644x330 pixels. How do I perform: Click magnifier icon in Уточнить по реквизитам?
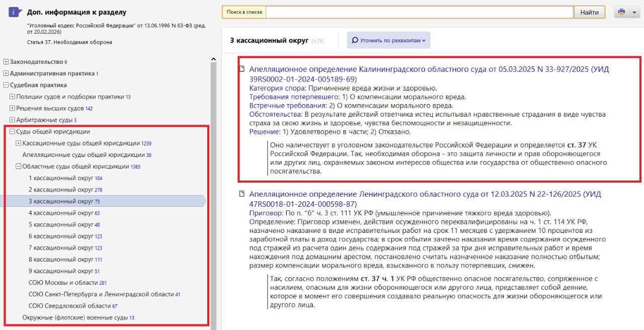(x=355, y=40)
